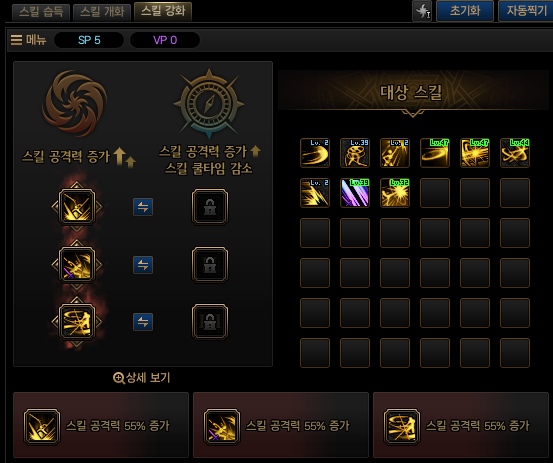Select the Lv.44 skill in target grid
Screen dimensions: 553x463
[x=515, y=153]
